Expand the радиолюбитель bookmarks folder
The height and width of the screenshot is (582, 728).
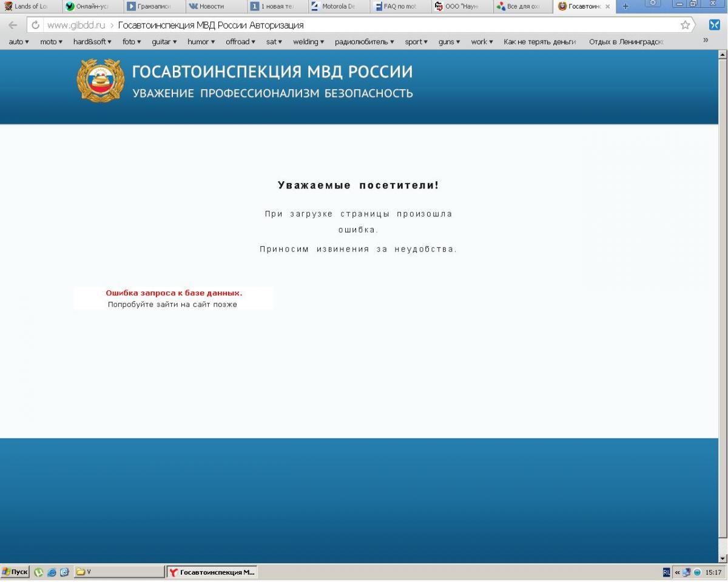click(x=364, y=42)
